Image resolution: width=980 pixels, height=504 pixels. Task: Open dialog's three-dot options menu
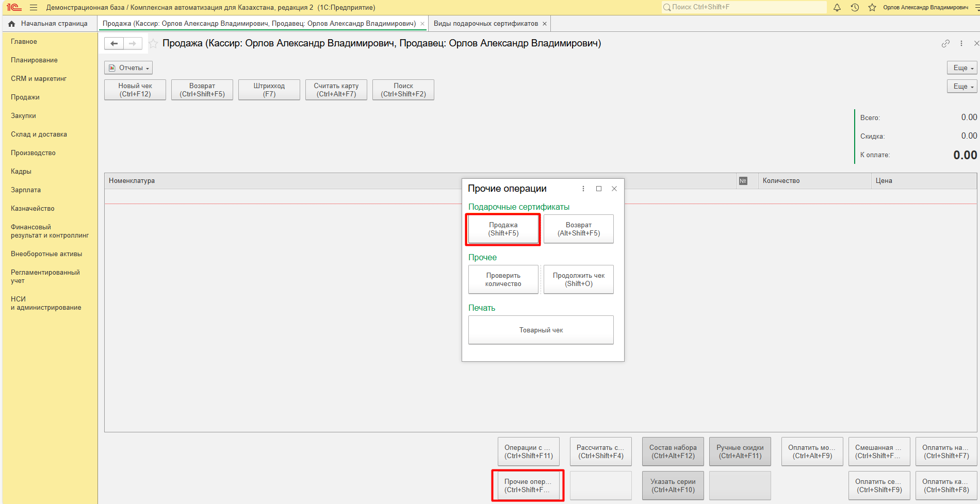coord(583,189)
